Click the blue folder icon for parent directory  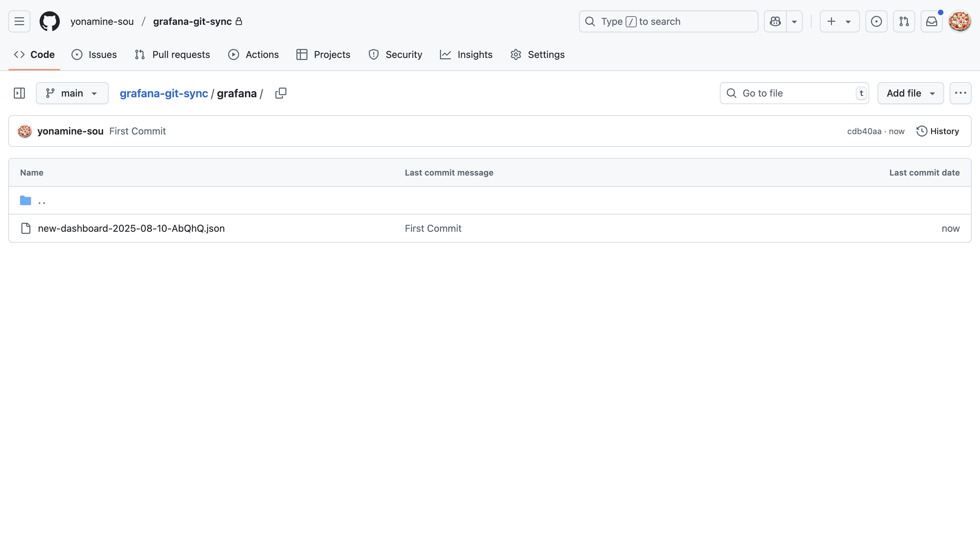26,200
